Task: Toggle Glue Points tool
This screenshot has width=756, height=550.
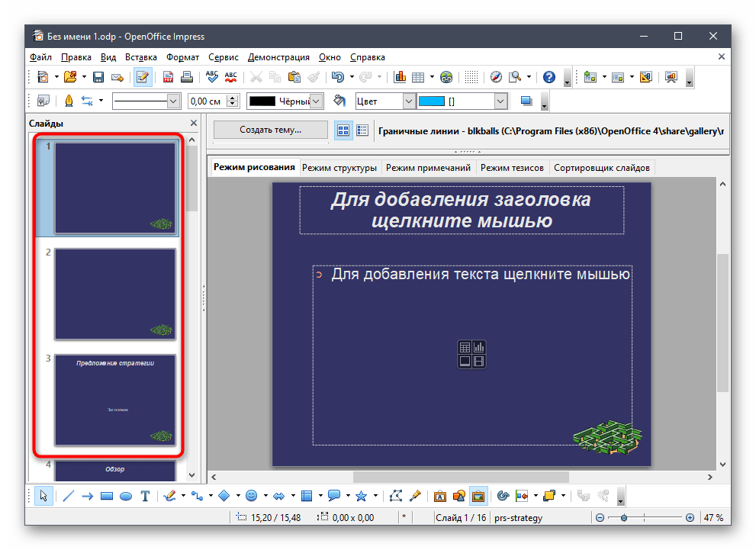Action: (415, 496)
